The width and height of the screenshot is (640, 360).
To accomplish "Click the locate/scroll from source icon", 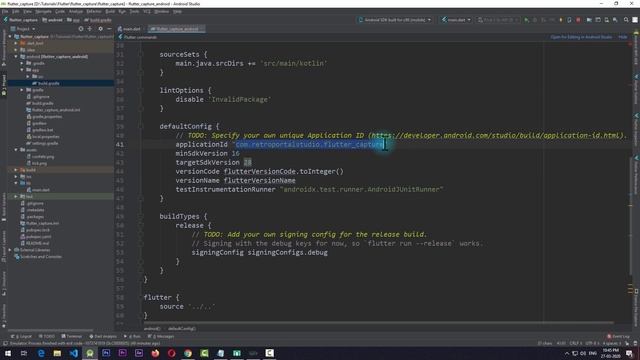I will tap(81, 29).
